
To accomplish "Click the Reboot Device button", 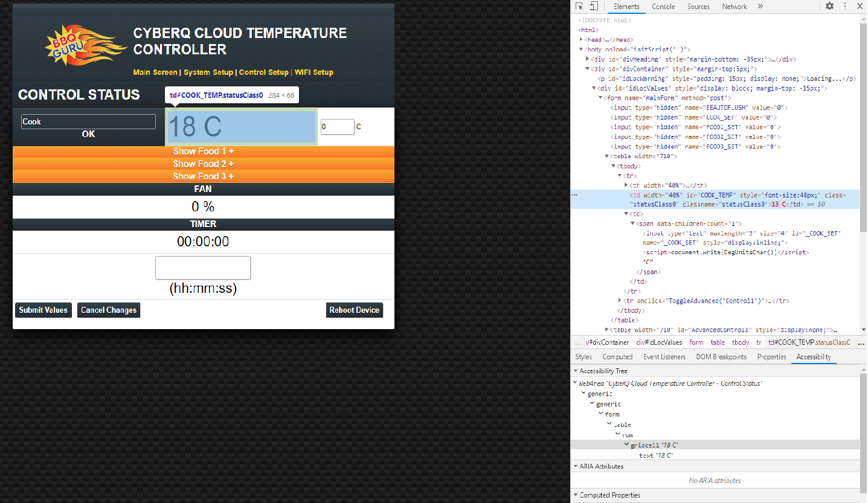I will pos(355,310).
